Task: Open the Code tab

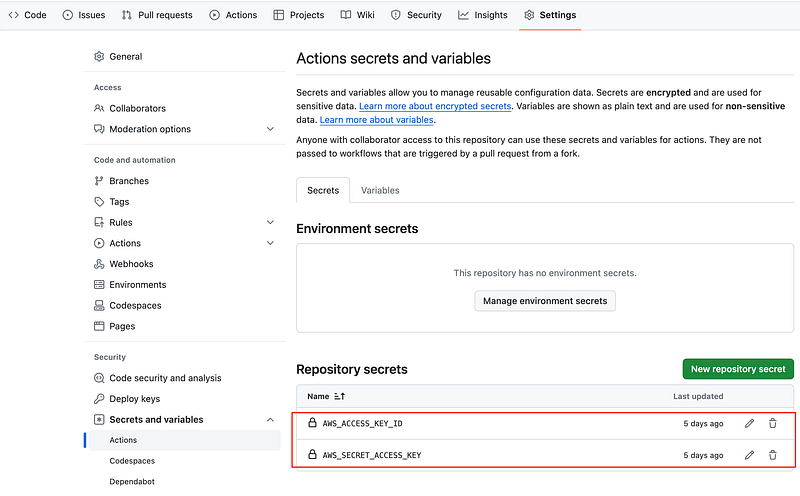Action: (x=28, y=15)
